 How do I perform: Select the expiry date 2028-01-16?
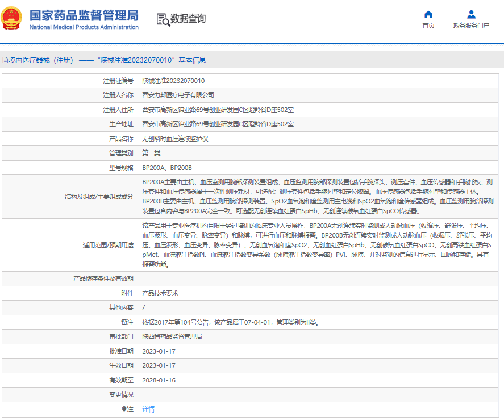pos(159,380)
